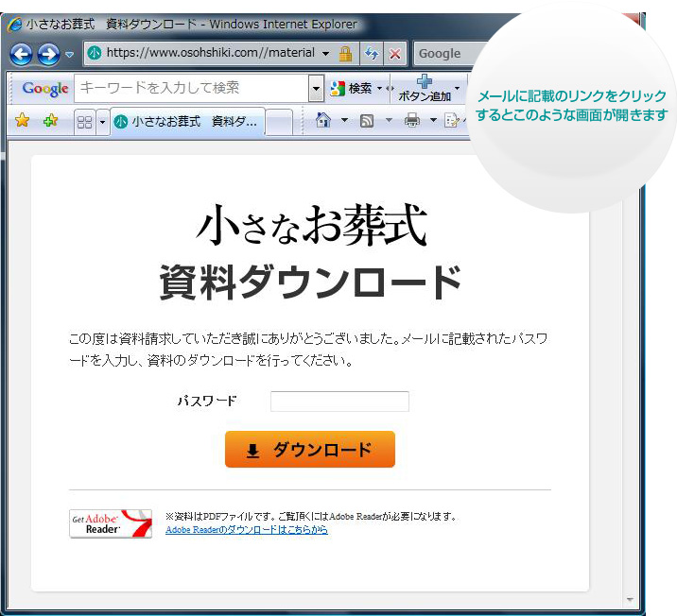
Task: Open the ボタン追加 dropdown arrow
Action: (458, 88)
